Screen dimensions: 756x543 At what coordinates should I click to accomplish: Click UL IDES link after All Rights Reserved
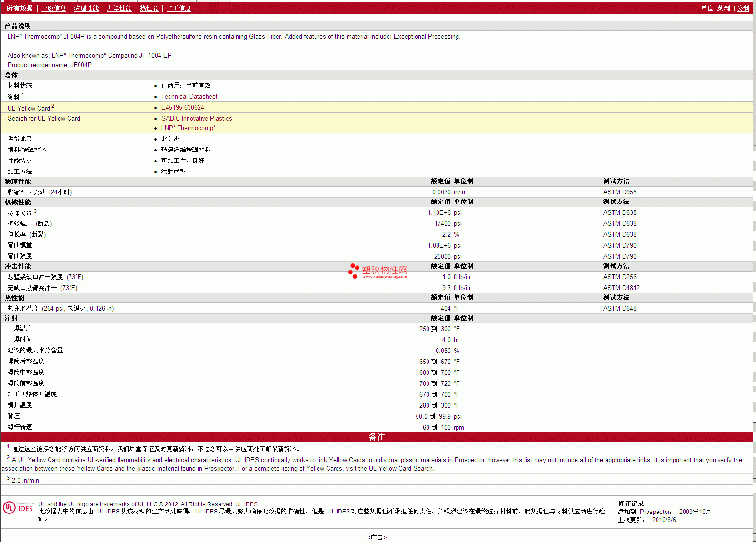(x=246, y=504)
